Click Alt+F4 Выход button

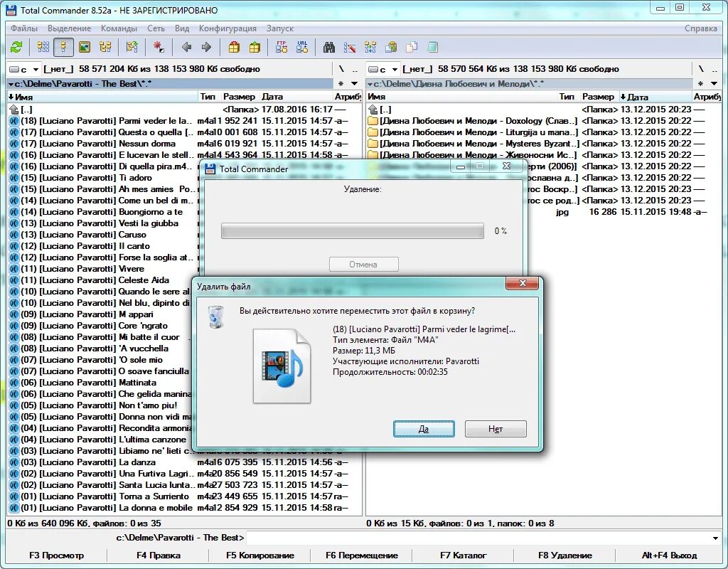coord(669,555)
